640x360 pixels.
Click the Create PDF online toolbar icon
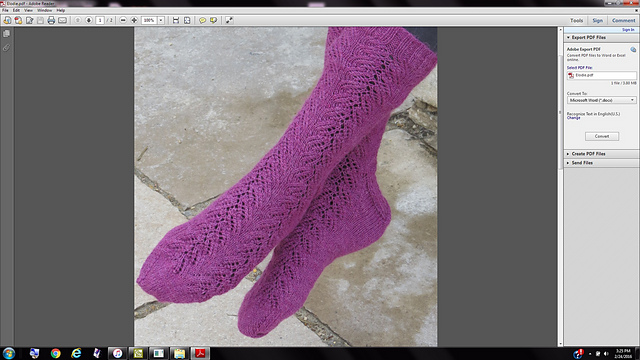tap(7, 20)
